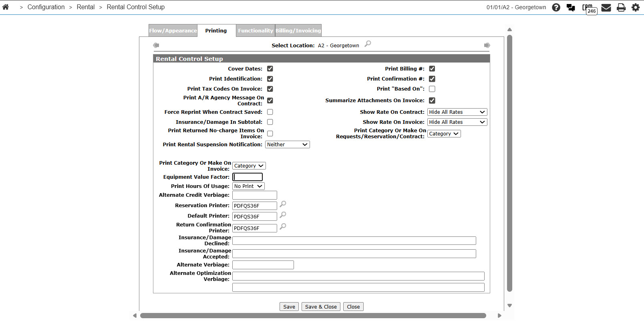Click the Select Location search magnifier

tap(368, 44)
